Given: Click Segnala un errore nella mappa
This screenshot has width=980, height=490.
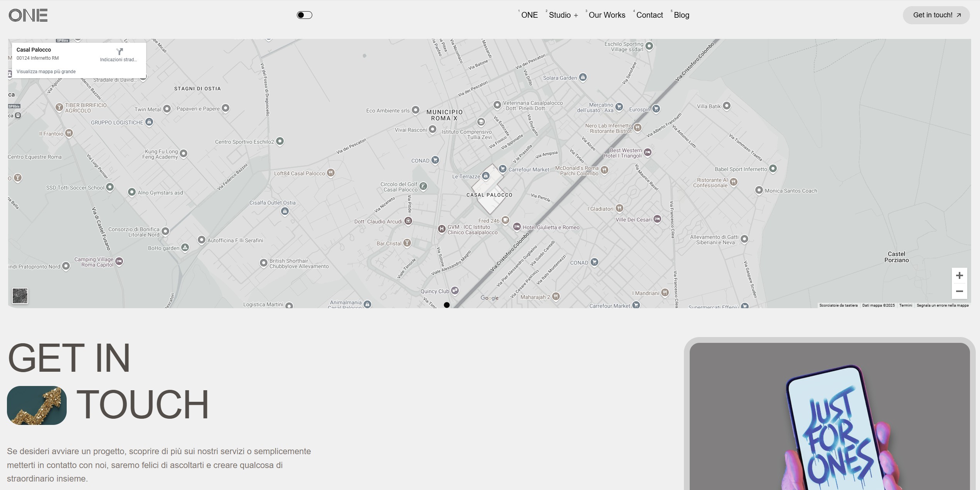Looking at the screenshot, I should pyautogui.click(x=943, y=305).
